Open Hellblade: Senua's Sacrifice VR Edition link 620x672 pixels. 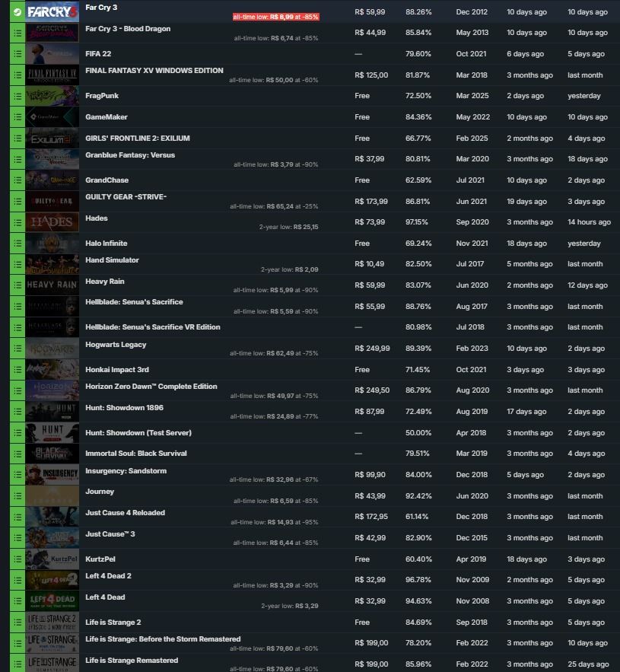153,327
